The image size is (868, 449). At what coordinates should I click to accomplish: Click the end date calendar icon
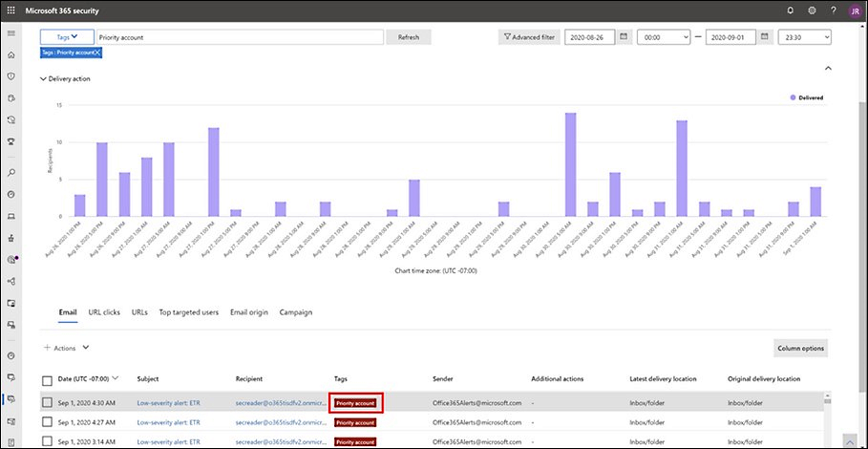(765, 36)
